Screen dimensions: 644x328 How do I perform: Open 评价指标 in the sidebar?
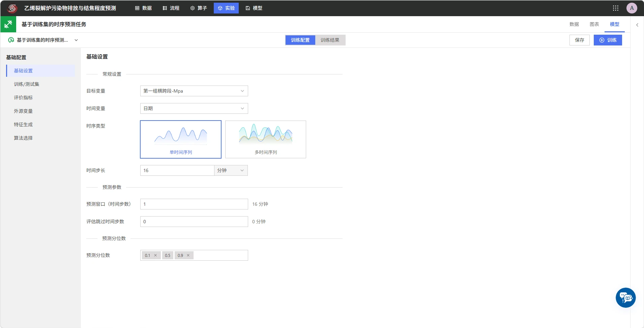[40, 98]
